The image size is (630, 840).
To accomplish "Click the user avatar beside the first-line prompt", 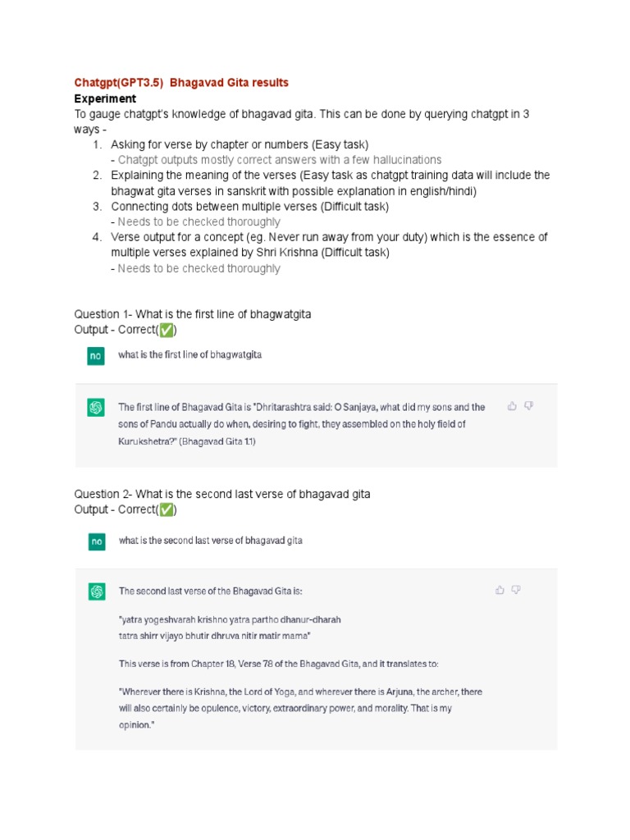I will click(96, 356).
